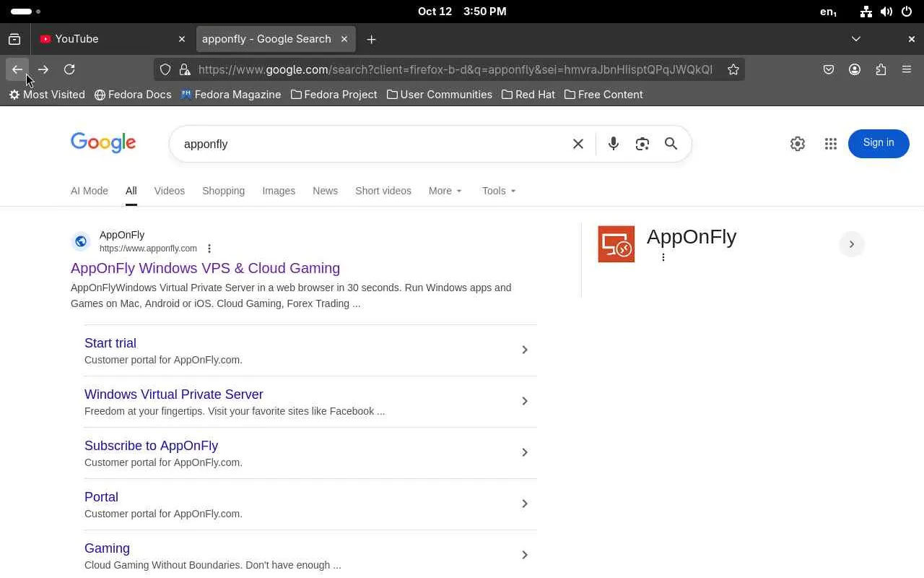
Task: Close the YouTube tab
Action: point(182,39)
